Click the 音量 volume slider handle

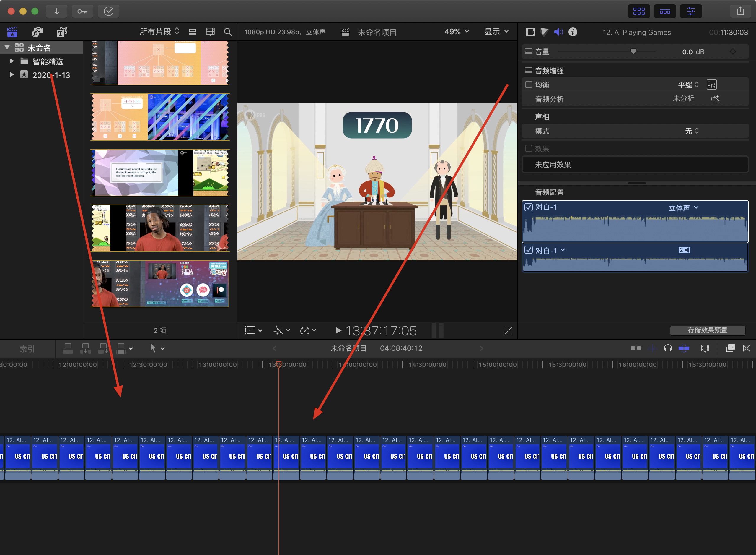click(x=633, y=51)
